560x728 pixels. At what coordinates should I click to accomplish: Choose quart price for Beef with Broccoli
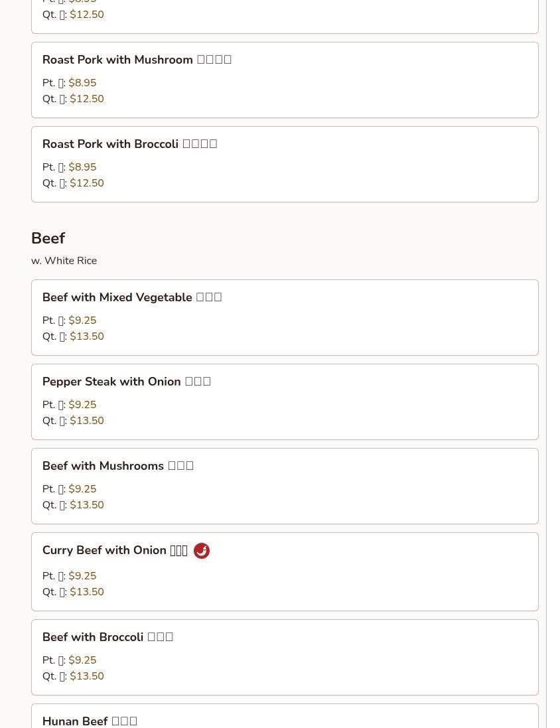(x=87, y=676)
